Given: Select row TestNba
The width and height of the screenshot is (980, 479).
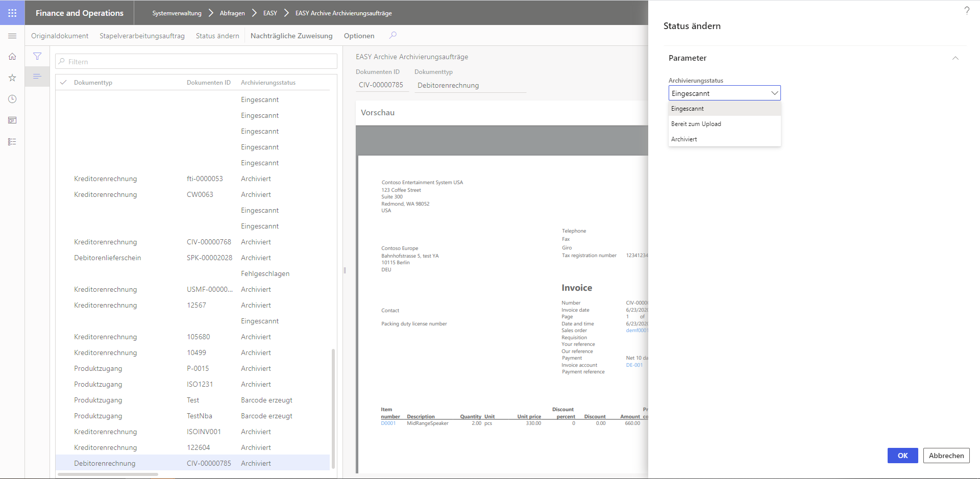Looking at the screenshot, I should tap(192, 416).
